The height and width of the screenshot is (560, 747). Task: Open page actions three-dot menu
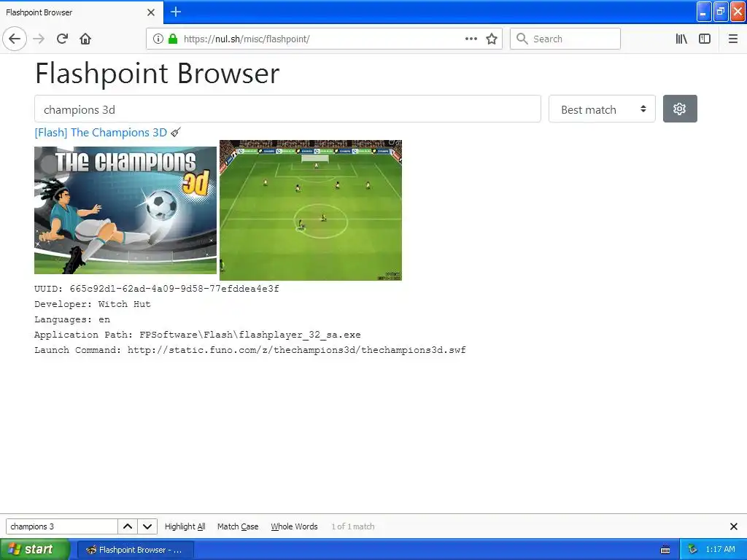(x=471, y=39)
